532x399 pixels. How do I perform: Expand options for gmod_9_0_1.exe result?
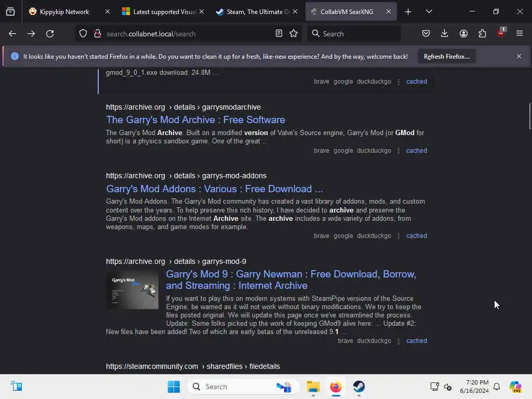tap(398, 82)
